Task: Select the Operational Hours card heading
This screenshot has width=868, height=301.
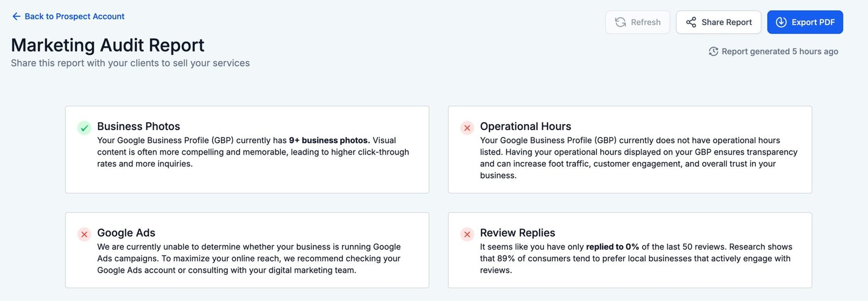Action: [x=525, y=127]
